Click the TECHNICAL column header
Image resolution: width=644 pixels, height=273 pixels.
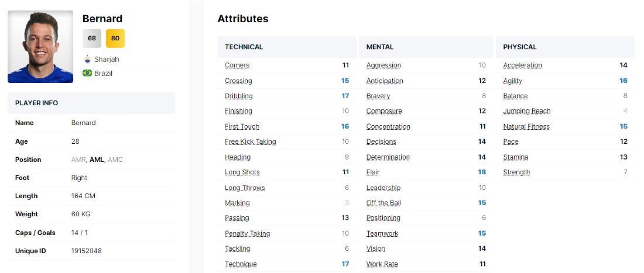tap(244, 47)
